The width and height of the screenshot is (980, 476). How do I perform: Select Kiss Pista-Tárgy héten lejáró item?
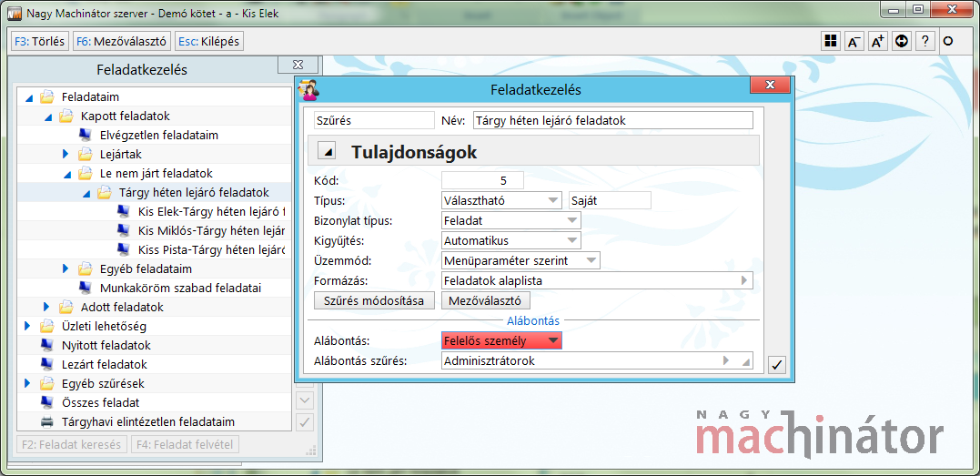[x=211, y=249]
